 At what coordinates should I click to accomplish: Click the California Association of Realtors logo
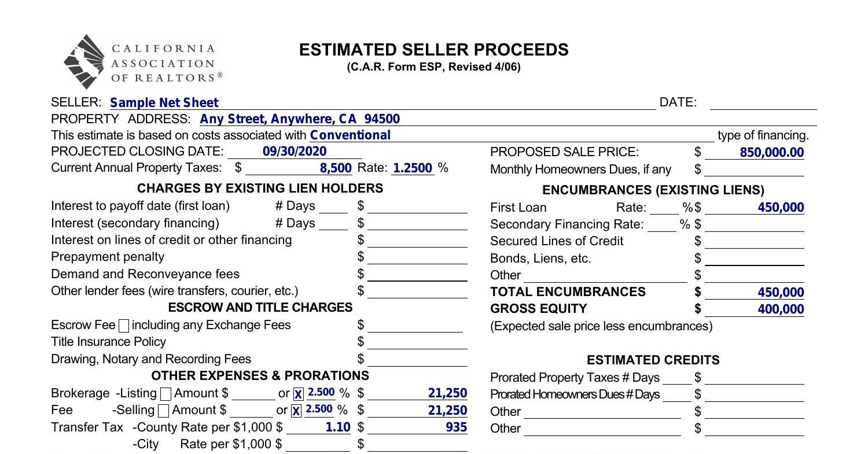[142, 62]
